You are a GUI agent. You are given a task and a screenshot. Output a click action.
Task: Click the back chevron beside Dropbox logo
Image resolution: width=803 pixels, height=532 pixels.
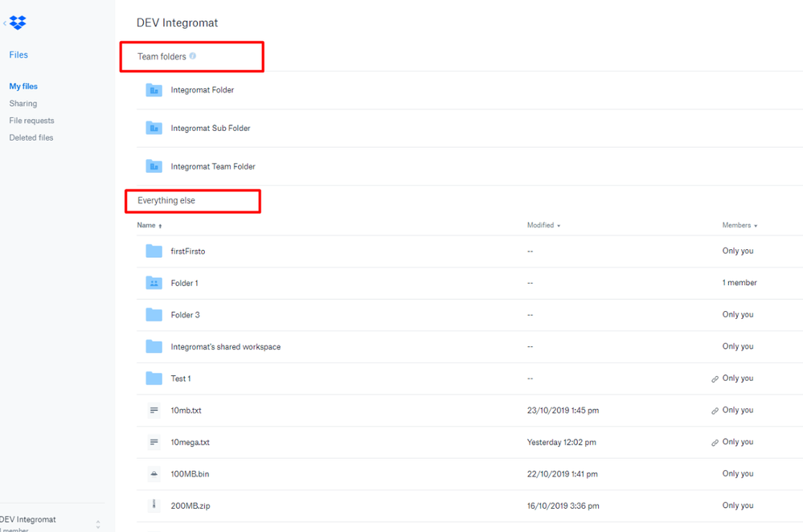point(5,23)
